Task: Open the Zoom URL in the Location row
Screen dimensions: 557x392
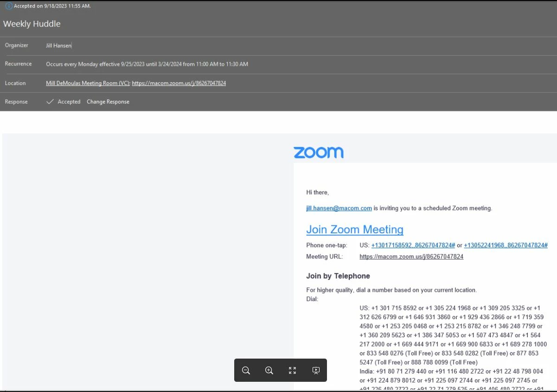Action: [x=179, y=83]
